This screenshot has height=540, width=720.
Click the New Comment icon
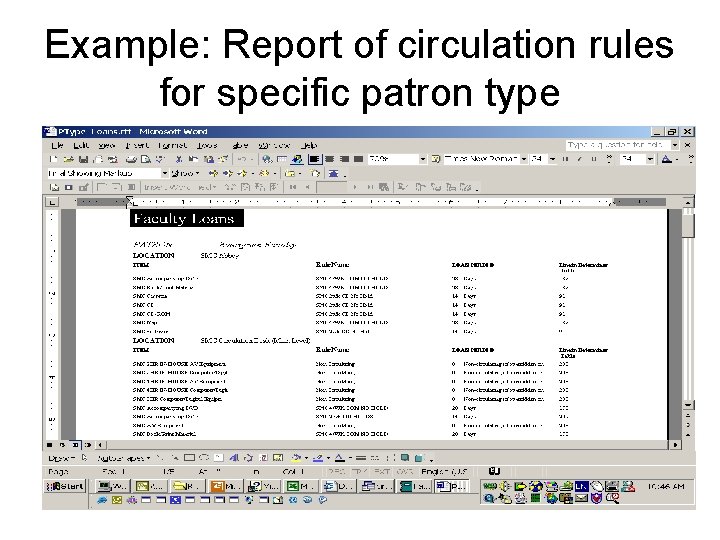pos(290,174)
